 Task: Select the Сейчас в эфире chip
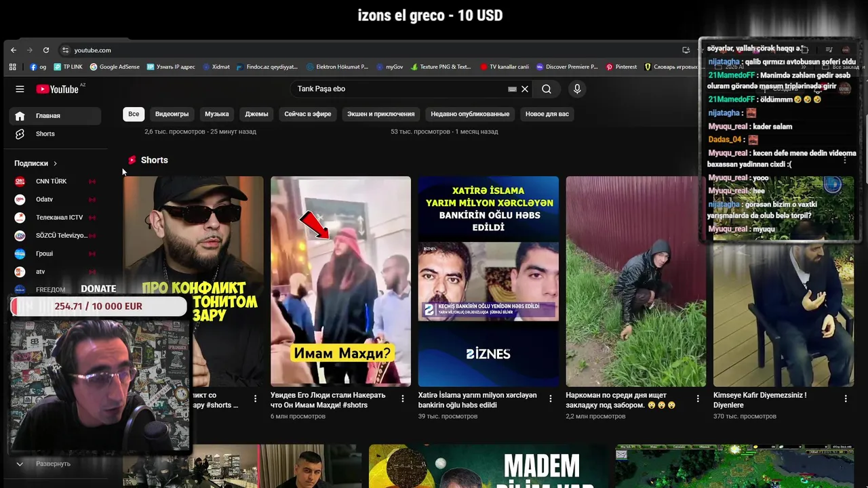pos(308,114)
